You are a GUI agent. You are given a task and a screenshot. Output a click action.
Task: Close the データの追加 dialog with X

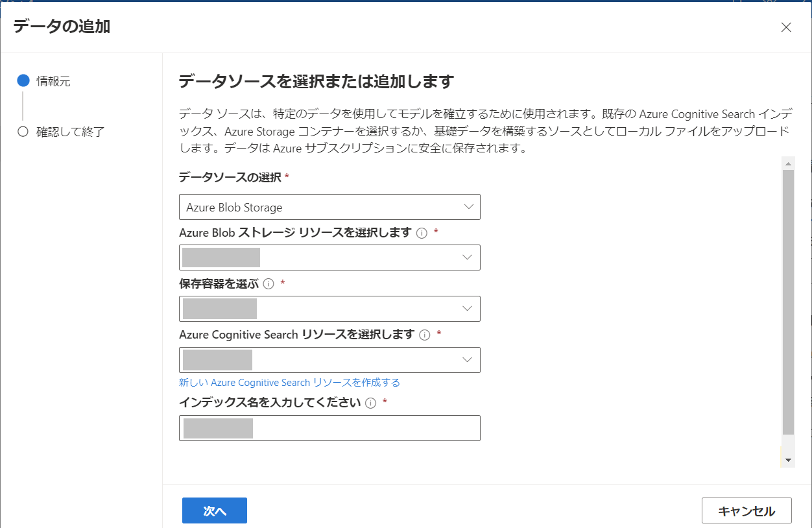(786, 27)
